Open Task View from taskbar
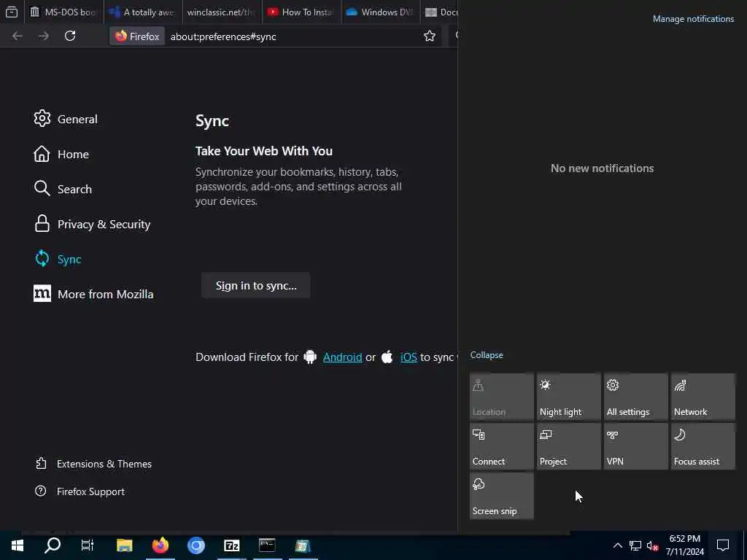Screen dimensions: 747x560 [x=88, y=545]
